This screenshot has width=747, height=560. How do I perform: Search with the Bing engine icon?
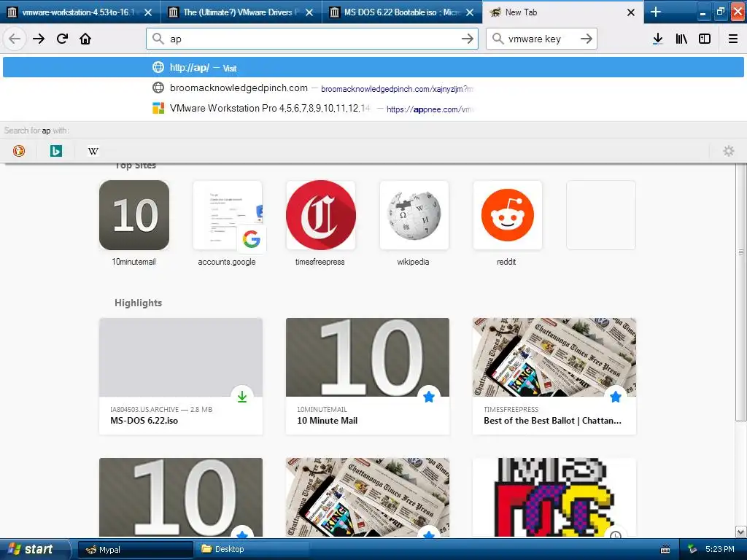[55, 151]
